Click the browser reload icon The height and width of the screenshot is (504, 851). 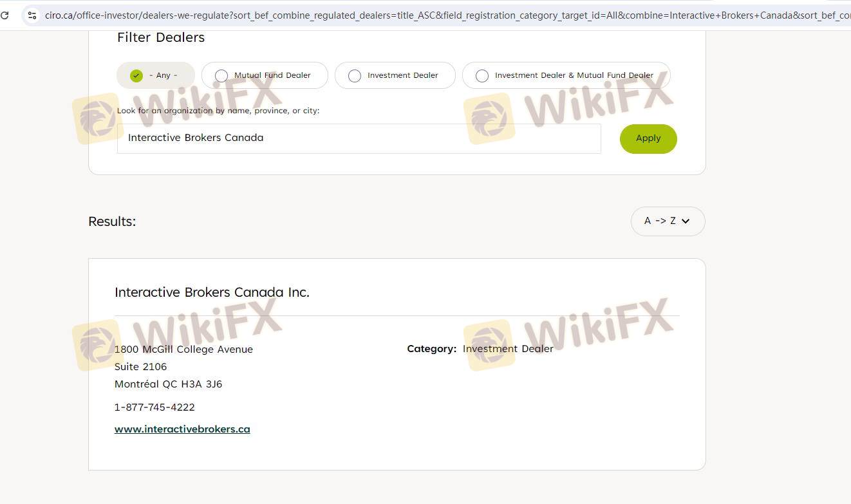coord(4,15)
